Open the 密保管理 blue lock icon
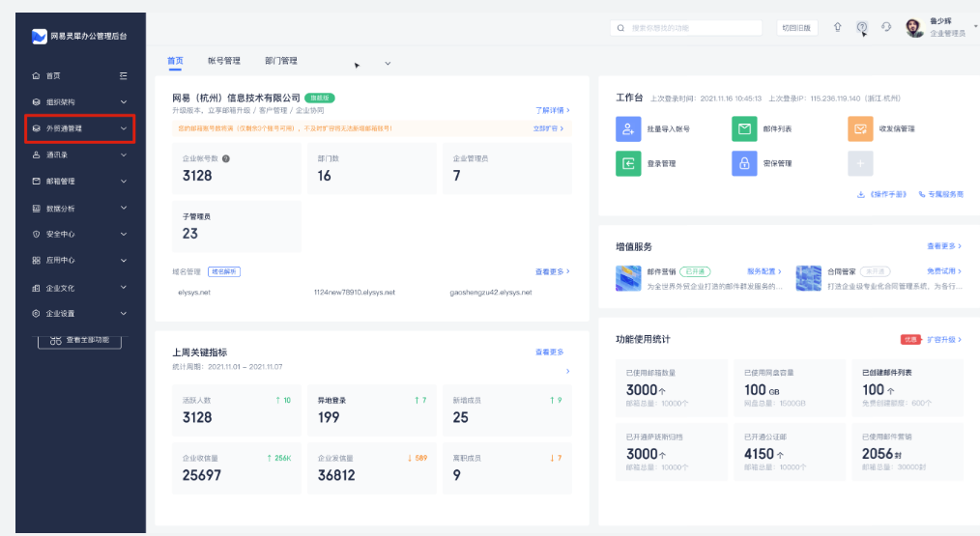 744,163
